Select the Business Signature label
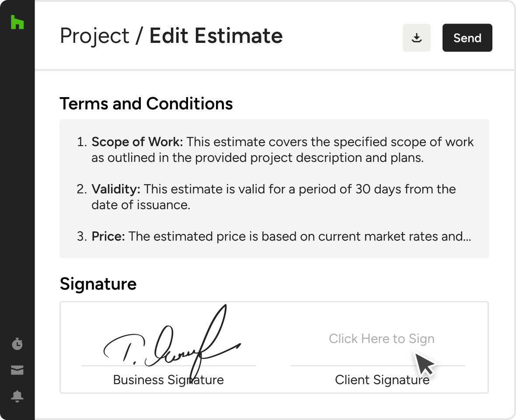Viewport: 516px width, 420px height. [168, 380]
